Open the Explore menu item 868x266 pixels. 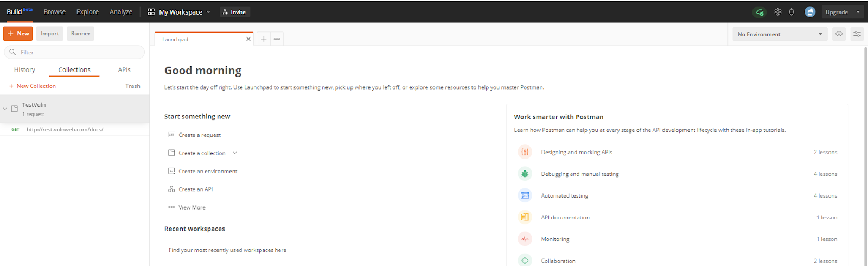[87, 12]
